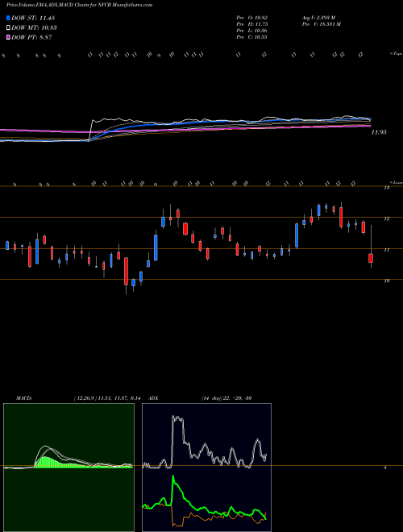Image resolution: width=403 pixels, height=532 pixels.
Task: Click the Pre H high price value
Action: coord(252,24)
